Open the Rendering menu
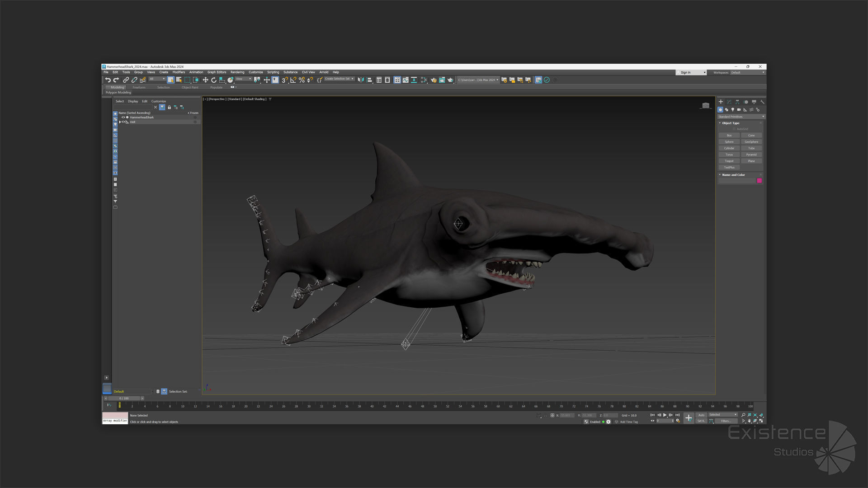868x488 pixels. click(237, 72)
